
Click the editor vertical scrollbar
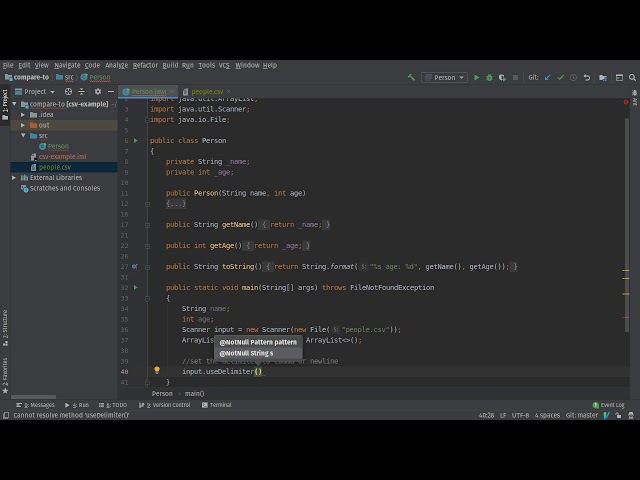pyautogui.click(x=627, y=224)
